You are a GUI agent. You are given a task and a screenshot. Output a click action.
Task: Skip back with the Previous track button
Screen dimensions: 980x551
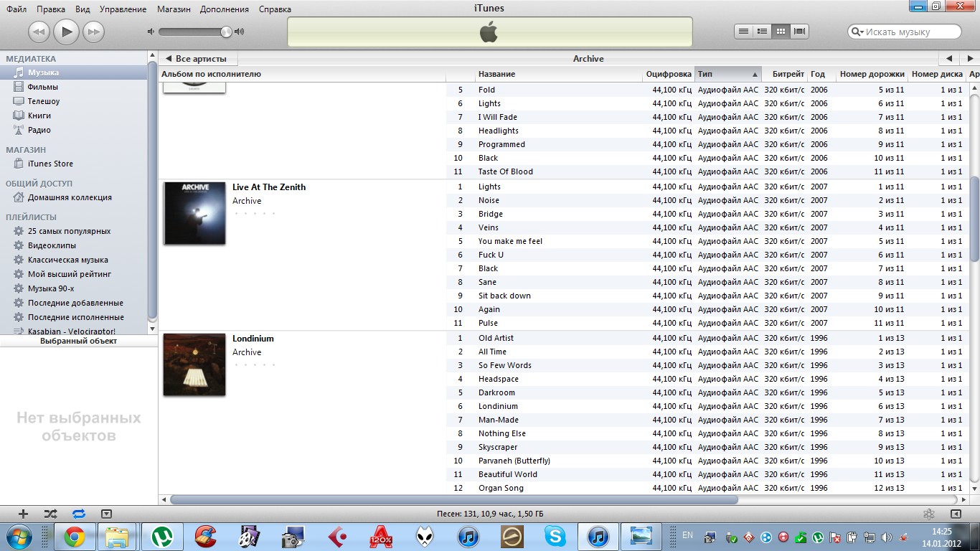pos(39,32)
